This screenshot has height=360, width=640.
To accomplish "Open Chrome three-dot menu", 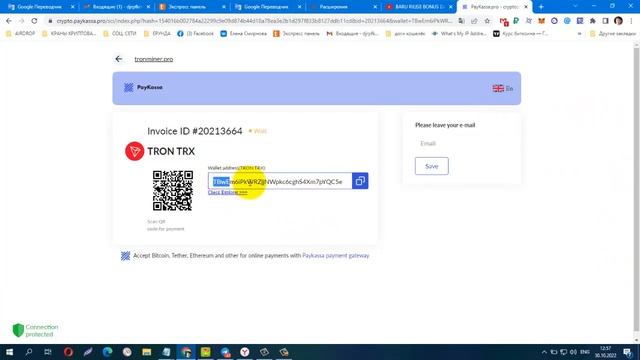I will coord(632,21).
